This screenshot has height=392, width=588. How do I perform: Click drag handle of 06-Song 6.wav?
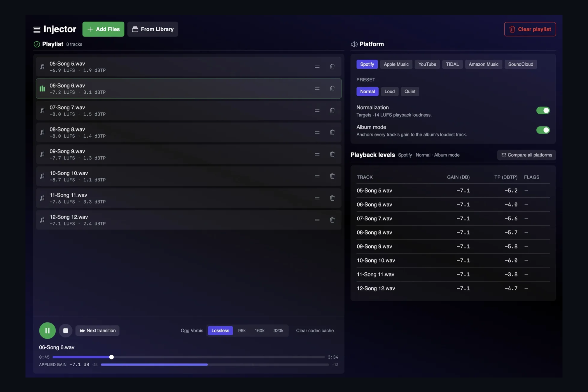pos(317,89)
